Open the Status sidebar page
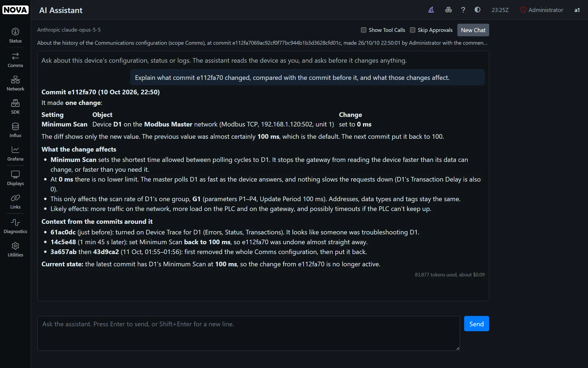The image size is (588, 368). point(15,35)
